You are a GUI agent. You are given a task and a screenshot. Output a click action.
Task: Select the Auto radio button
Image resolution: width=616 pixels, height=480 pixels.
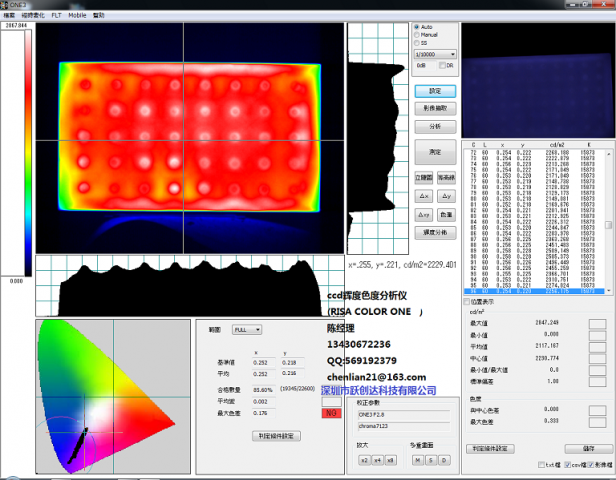(416, 26)
